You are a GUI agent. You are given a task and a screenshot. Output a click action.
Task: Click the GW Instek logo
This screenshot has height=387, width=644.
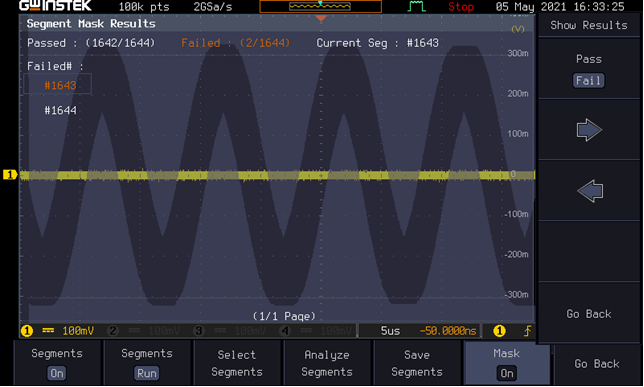click(55, 6)
